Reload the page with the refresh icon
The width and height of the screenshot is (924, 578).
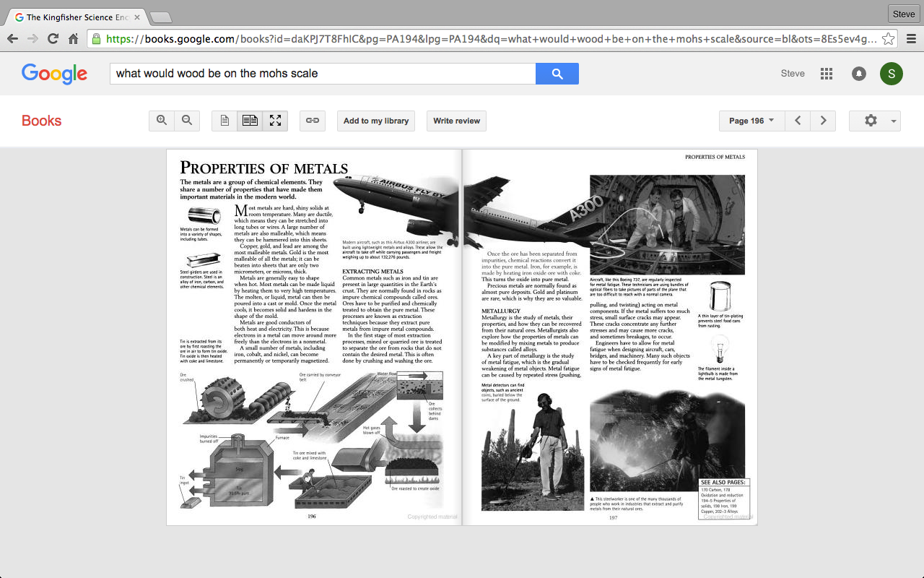(53, 38)
